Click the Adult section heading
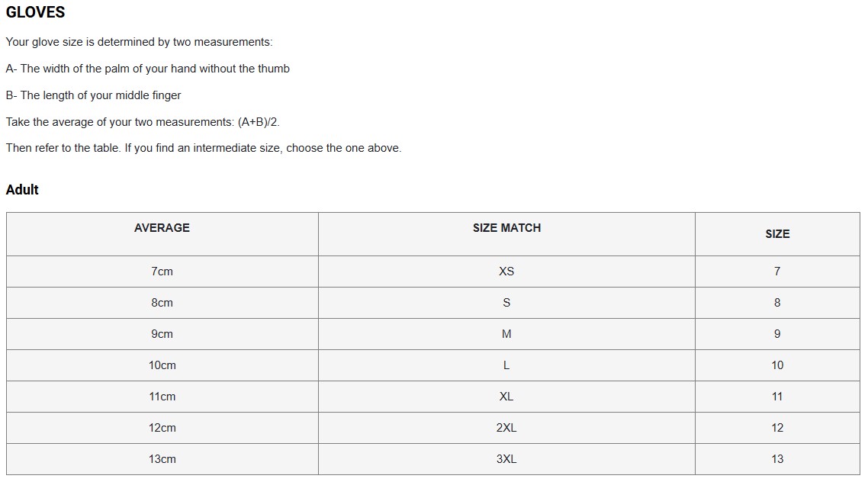This screenshot has height=482, width=868. coord(22,190)
